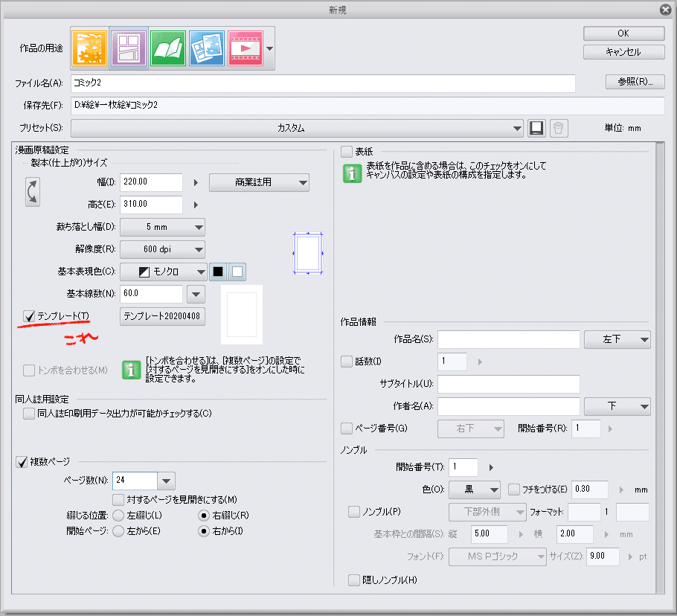Select the illustration work type icon
The width and height of the screenshot is (677, 616).
(89, 48)
